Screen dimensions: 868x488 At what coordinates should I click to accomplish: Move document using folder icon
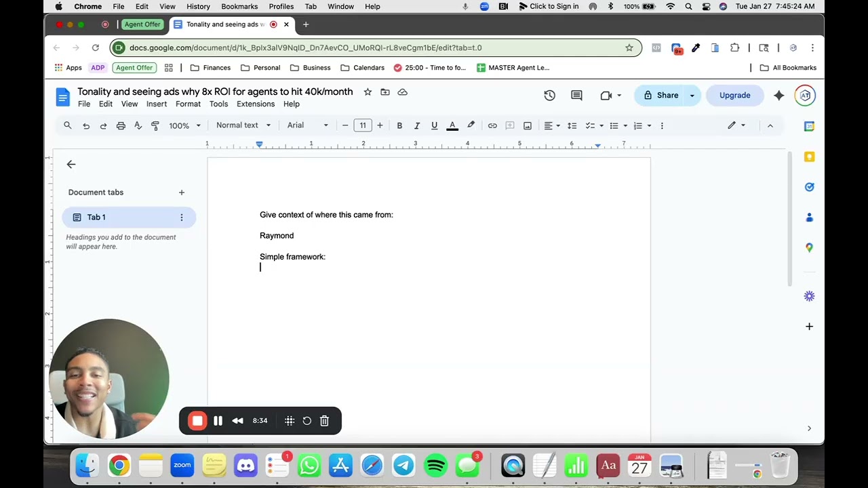pyautogui.click(x=385, y=91)
